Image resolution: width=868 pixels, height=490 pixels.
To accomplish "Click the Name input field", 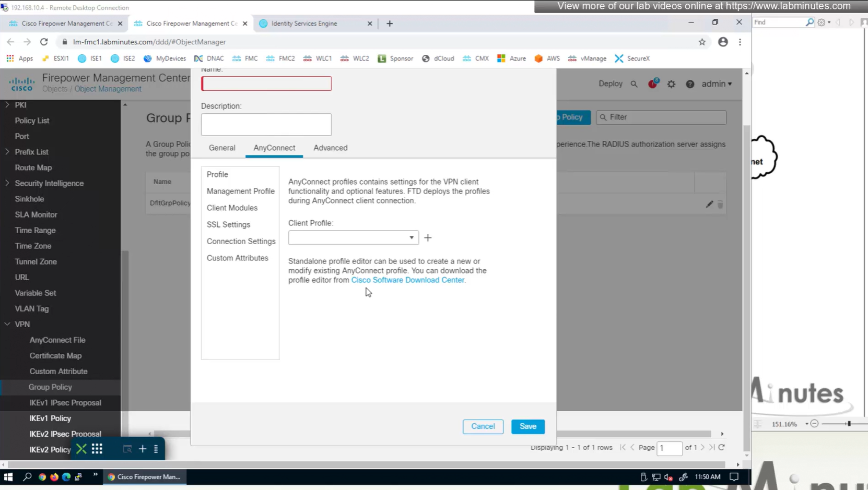I will click(266, 84).
